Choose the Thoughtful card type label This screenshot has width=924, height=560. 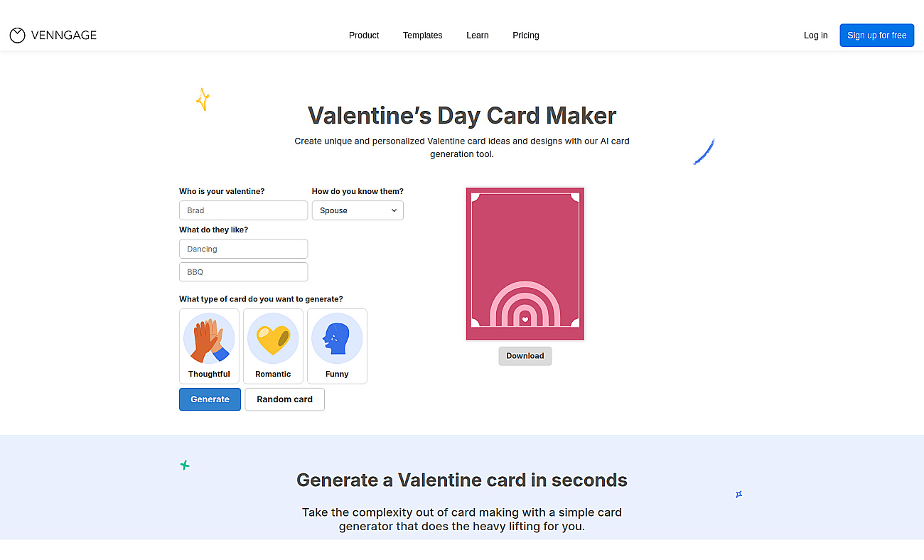point(209,374)
